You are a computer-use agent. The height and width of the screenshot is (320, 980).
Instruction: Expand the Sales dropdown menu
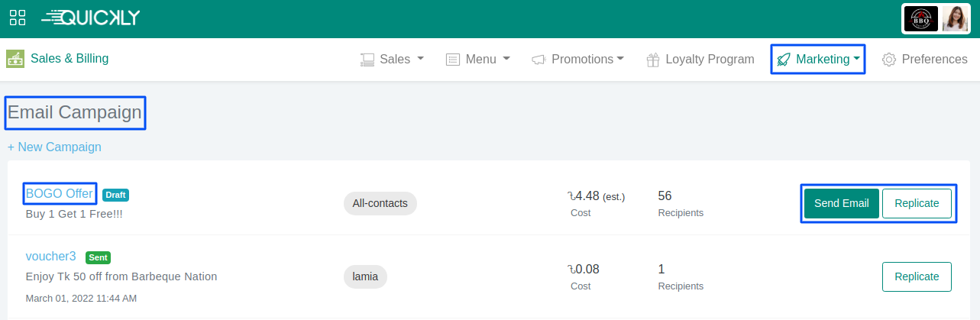pyautogui.click(x=393, y=59)
